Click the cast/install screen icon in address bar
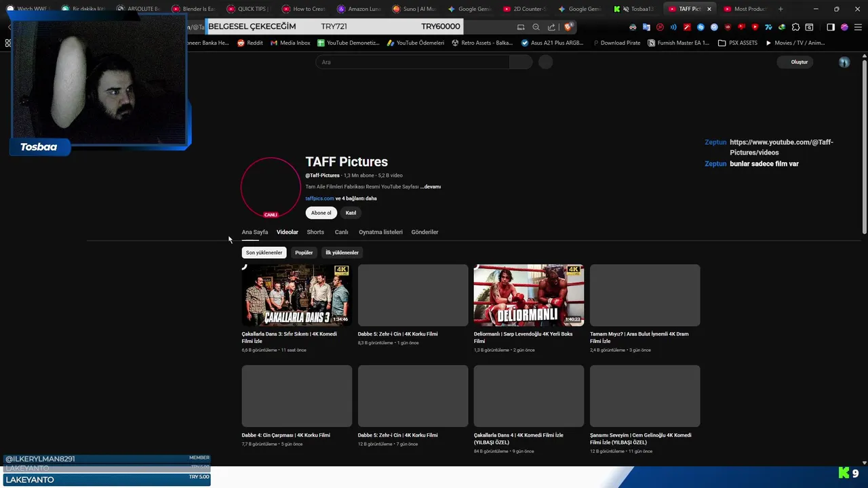Image resolution: width=868 pixels, height=488 pixels. pos(521,27)
